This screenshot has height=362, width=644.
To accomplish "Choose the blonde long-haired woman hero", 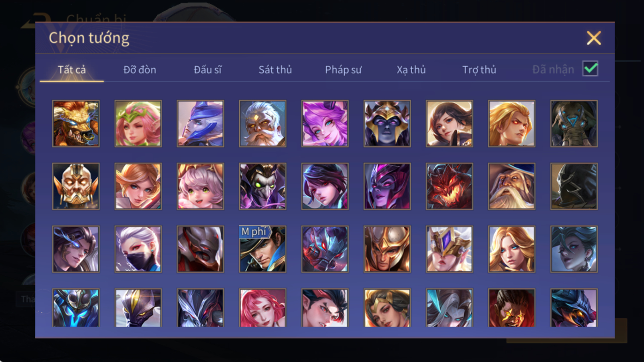I will pyautogui.click(x=512, y=249).
